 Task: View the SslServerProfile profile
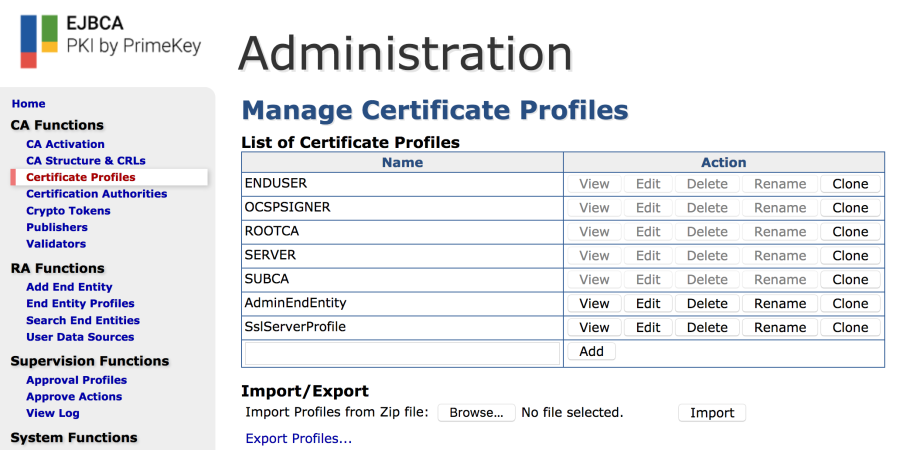click(594, 328)
